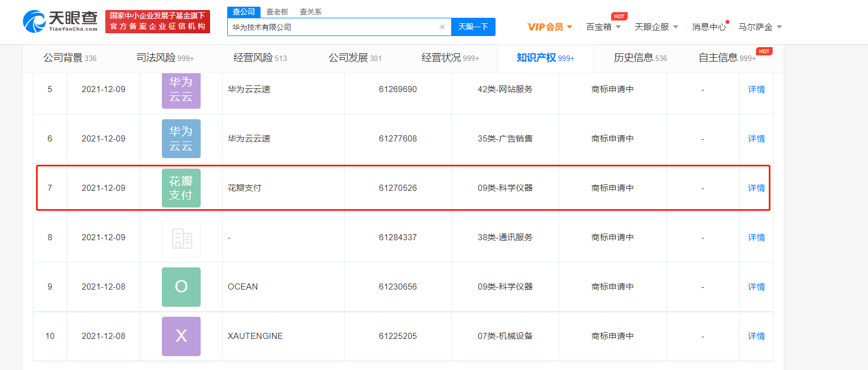Expand the 百宝箱 menu

[603, 27]
